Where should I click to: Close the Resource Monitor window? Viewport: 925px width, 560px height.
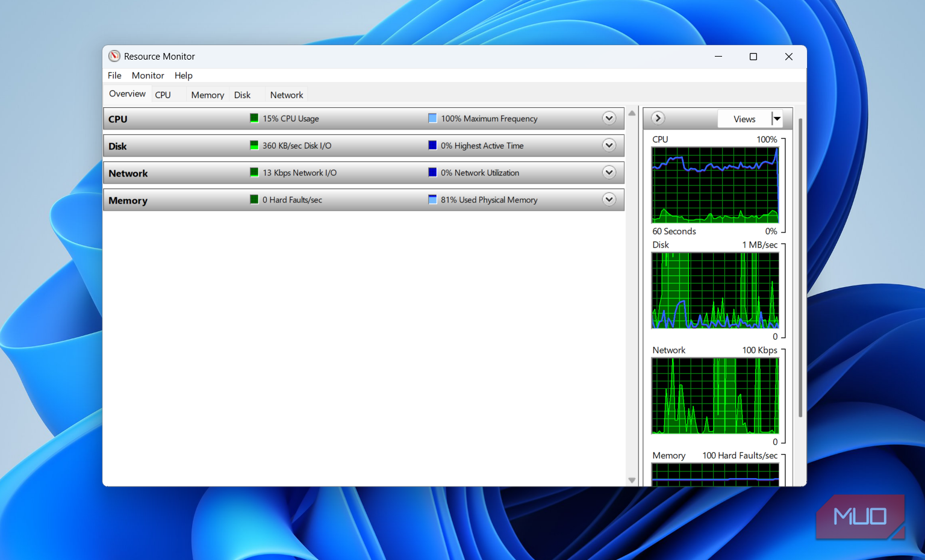(788, 57)
